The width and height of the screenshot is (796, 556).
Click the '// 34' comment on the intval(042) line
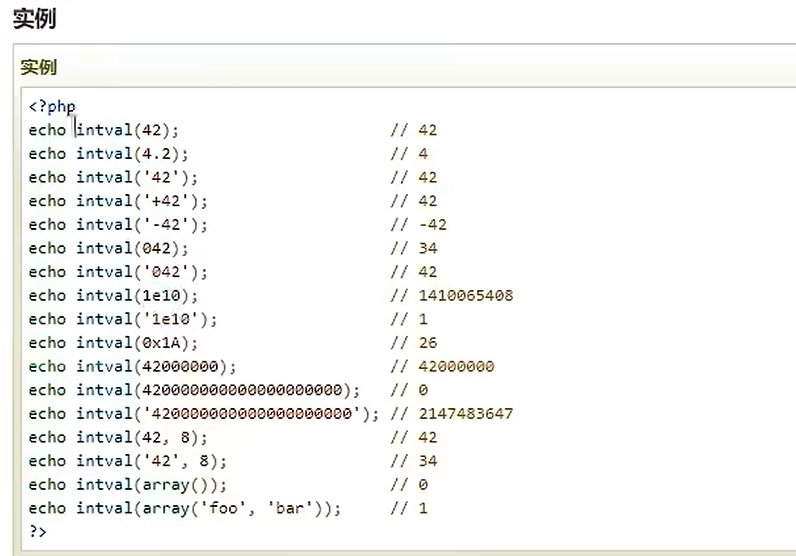[x=414, y=248]
